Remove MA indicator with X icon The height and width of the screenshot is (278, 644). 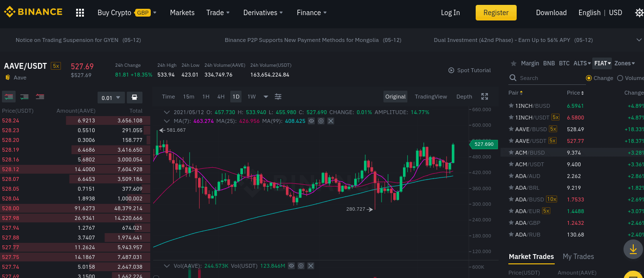coord(331,121)
